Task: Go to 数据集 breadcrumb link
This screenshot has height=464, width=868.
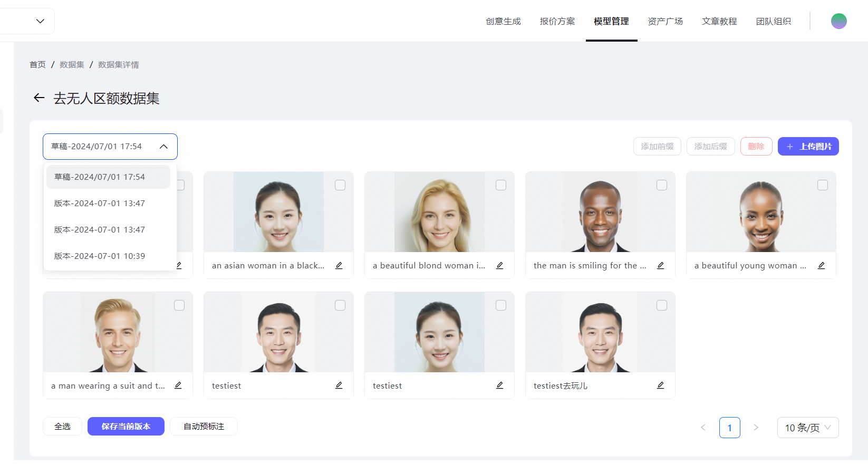Action: (72, 64)
